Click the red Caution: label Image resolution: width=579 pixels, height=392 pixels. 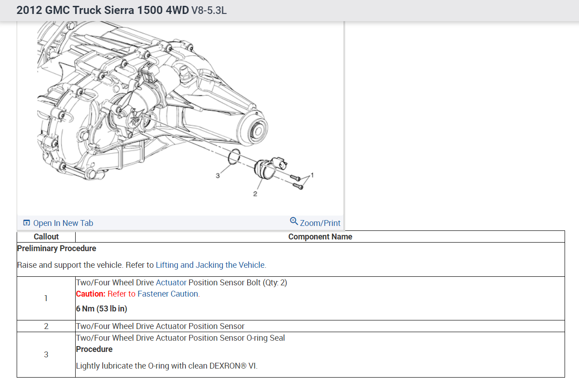point(90,294)
